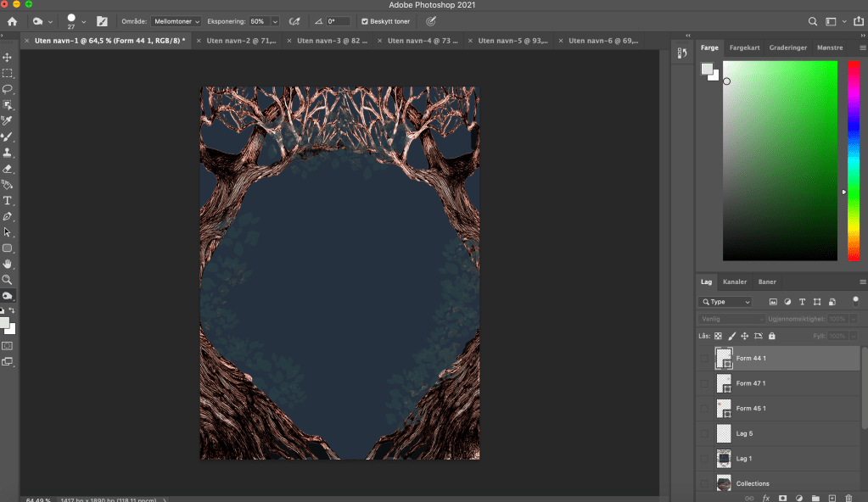The height and width of the screenshot is (502, 868).
Task: Switch to the Kanaler tab
Action: coord(735,282)
